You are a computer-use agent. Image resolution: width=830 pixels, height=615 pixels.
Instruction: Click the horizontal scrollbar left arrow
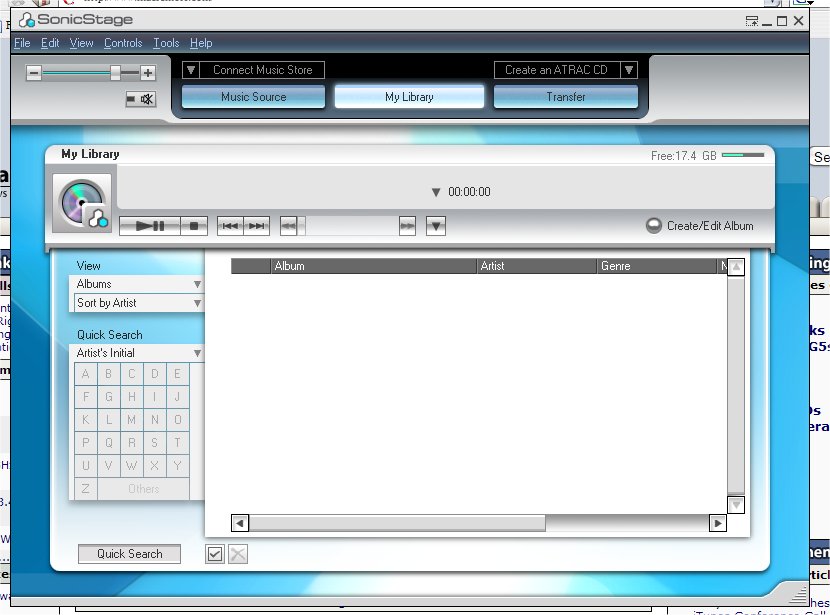click(x=240, y=523)
